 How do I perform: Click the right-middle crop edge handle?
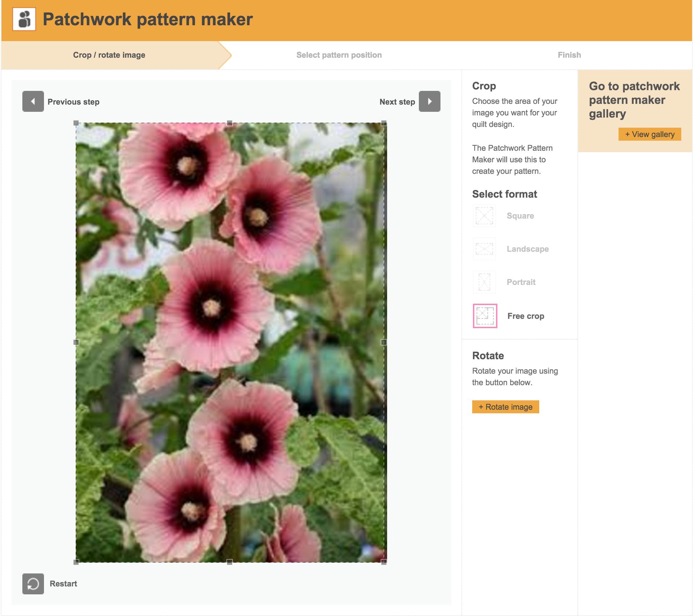pyautogui.click(x=384, y=342)
